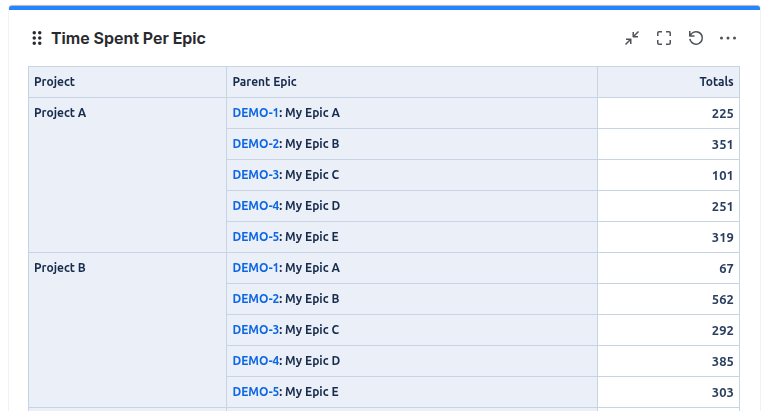
Task: Open DEMO-4 link under Project A
Action: [x=255, y=206]
